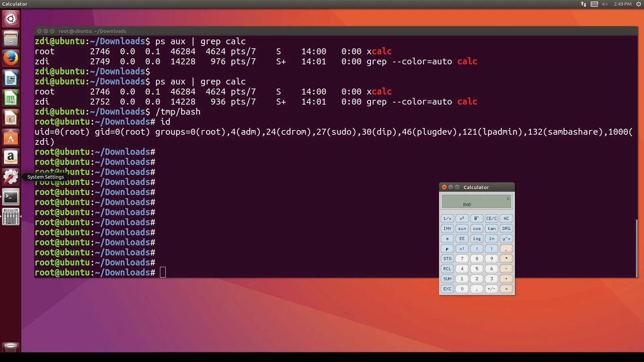Click the e constant key
The height and width of the screenshot is (362, 644).
tap(447, 239)
